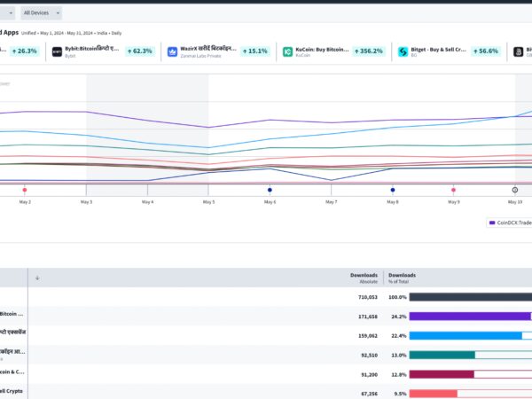Click the blue event dot on May 6
532x399 pixels.
[x=270, y=190]
